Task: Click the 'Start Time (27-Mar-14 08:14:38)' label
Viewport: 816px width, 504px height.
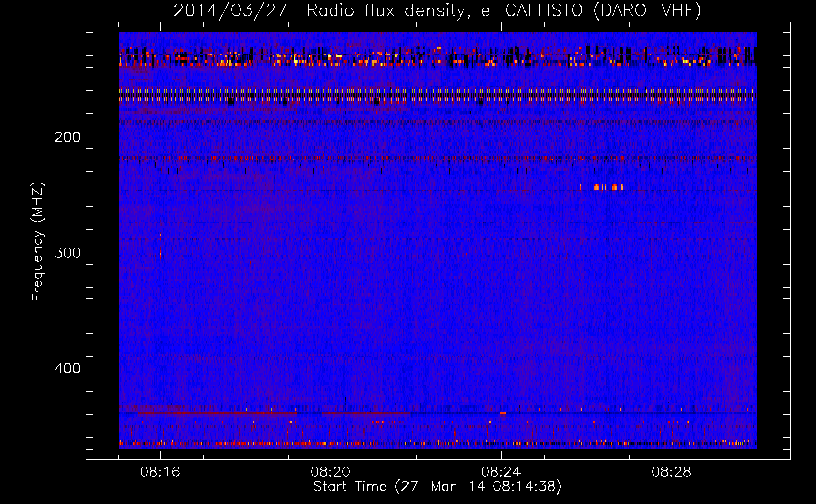Action: (437, 487)
